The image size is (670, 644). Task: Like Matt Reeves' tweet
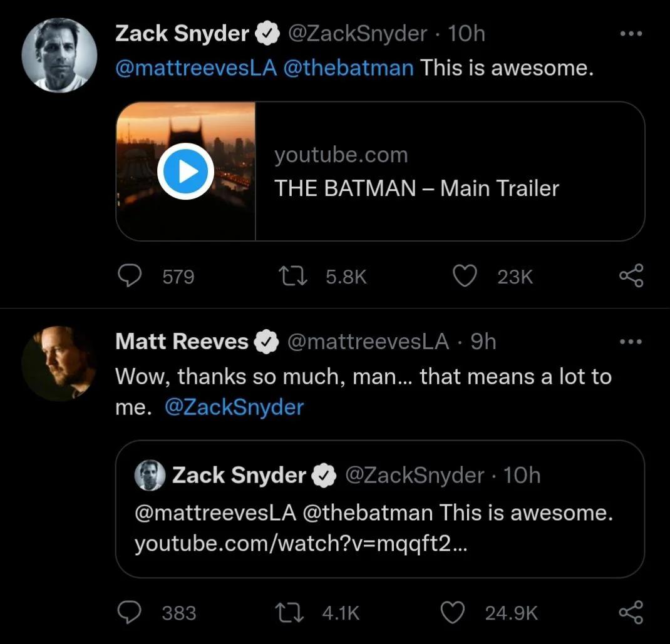click(x=453, y=613)
